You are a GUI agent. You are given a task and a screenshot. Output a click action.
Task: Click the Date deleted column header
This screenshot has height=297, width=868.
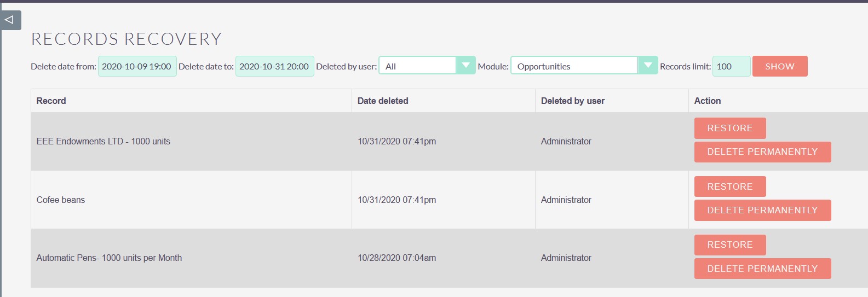coord(383,101)
